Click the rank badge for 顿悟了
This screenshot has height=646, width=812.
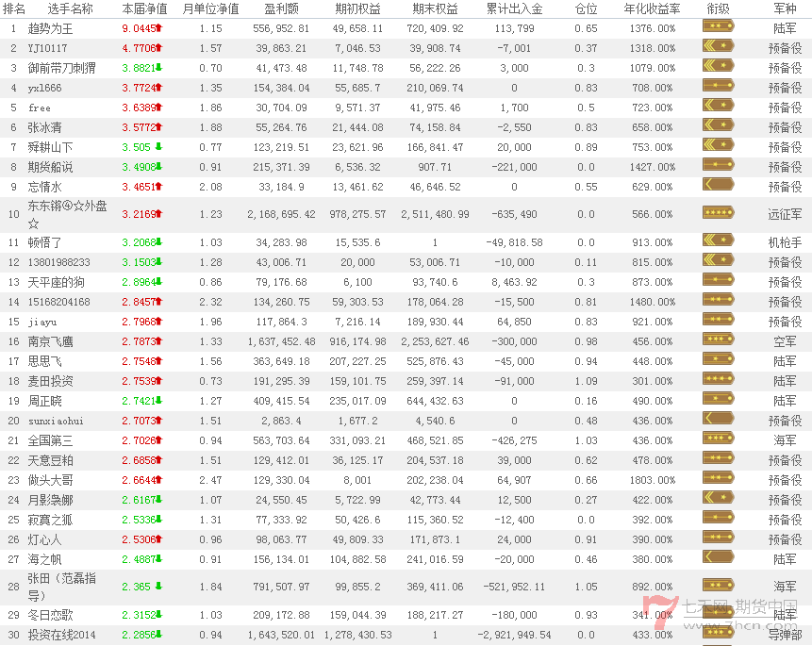[x=719, y=240]
